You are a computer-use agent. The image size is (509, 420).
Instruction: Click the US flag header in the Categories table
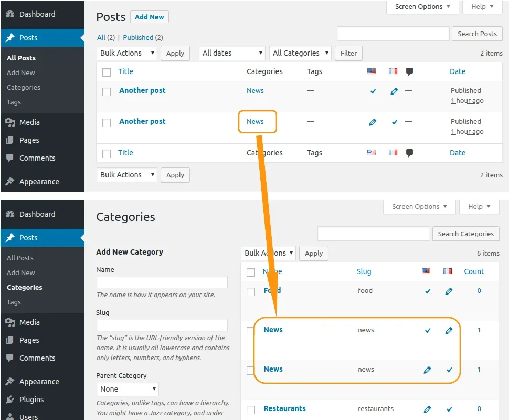[426, 271]
